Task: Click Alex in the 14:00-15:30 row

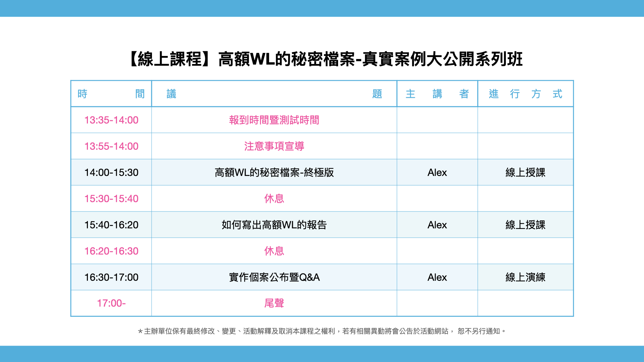Action: click(x=437, y=172)
